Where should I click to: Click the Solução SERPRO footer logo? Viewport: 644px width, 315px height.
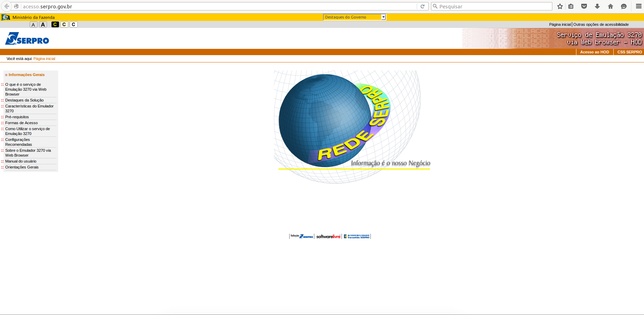tap(302, 236)
